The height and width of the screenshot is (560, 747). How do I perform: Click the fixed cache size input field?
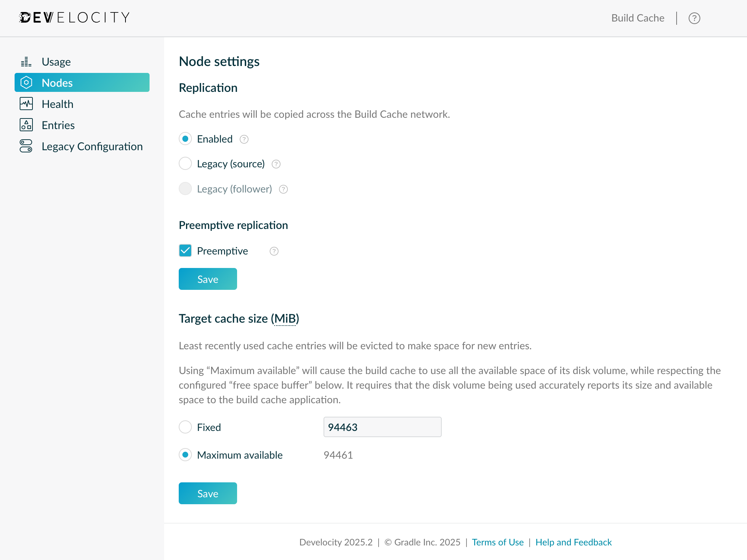click(x=382, y=427)
